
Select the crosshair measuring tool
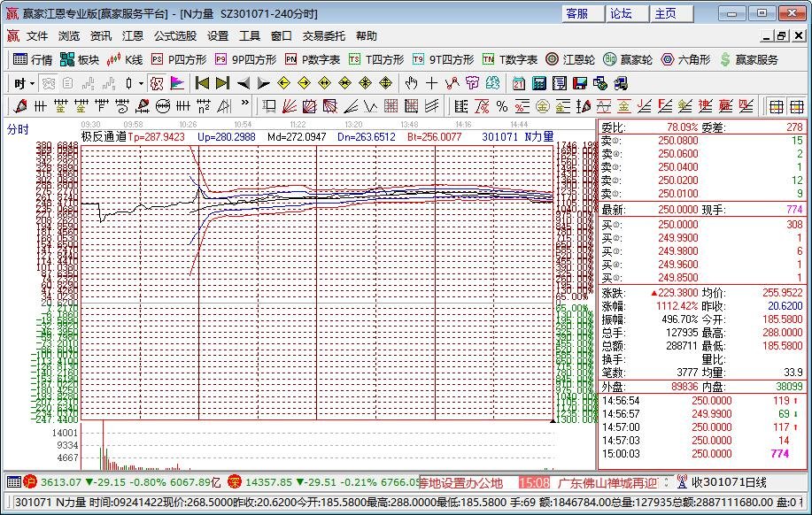(x=430, y=83)
